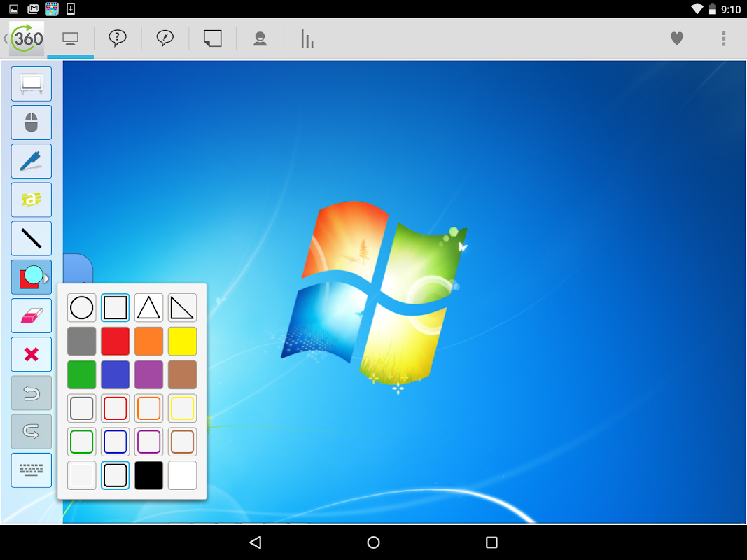Open the picture notification icon
The image size is (747, 560).
pos(14,8)
